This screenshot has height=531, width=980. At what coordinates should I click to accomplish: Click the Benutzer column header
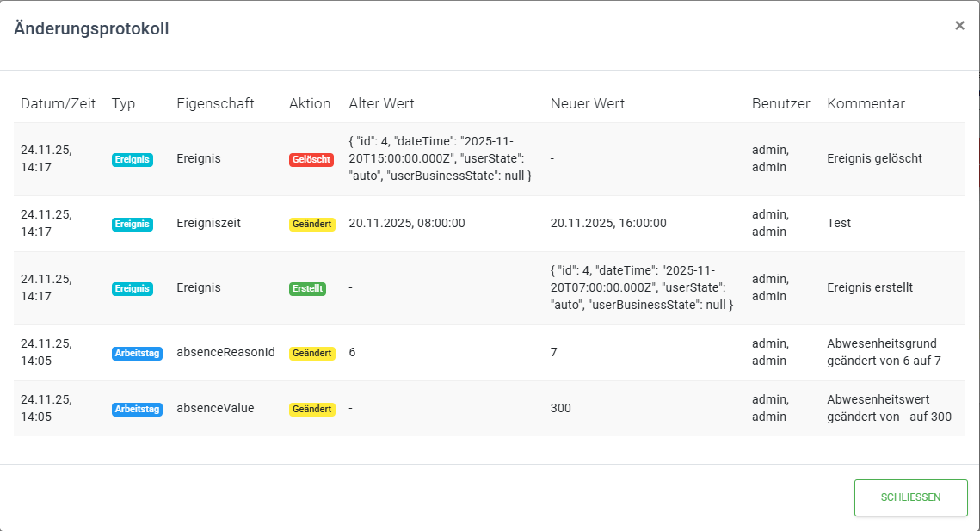click(780, 103)
